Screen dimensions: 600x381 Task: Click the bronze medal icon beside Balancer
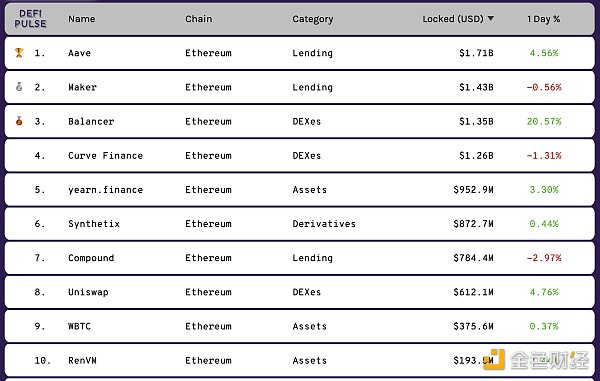tap(19, 121)
